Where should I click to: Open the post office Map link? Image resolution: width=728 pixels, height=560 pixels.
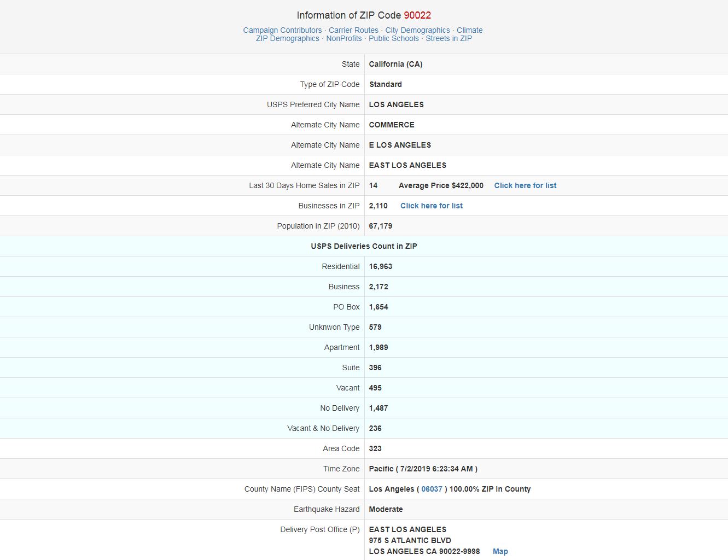[500, 551]
